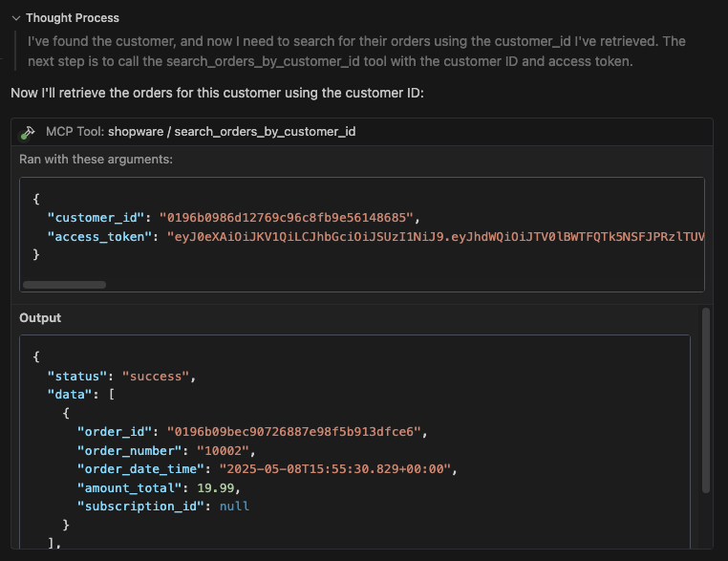Click the "MCP Tool:" label
This screenshot has width=728, height=561.
coord(75,132)
